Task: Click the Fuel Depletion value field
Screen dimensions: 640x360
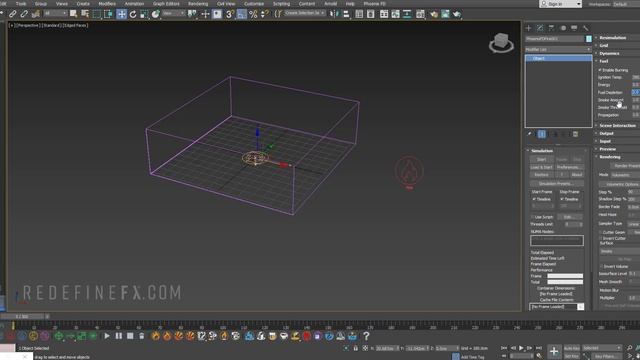Action: pos(636,92)
